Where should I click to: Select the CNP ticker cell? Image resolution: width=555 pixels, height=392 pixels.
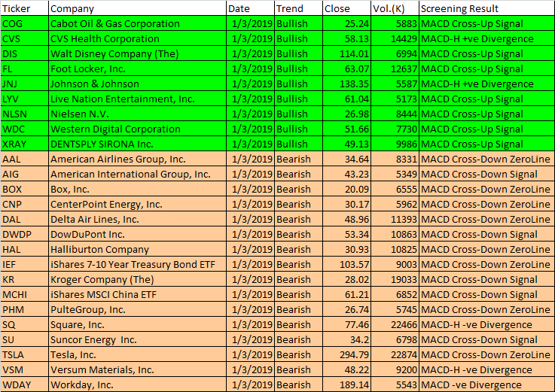pyautogui.click(x=24, y=204)
